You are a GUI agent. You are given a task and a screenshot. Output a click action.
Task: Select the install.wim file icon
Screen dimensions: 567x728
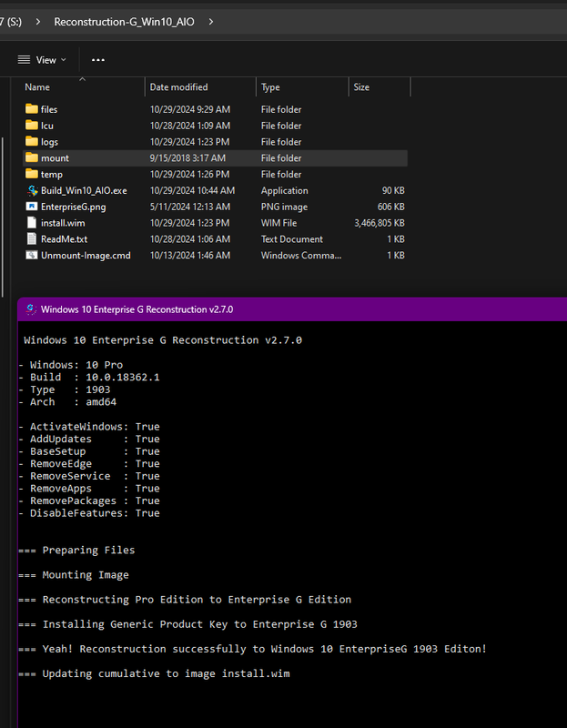pyautogui.click(x=32, y=223)
